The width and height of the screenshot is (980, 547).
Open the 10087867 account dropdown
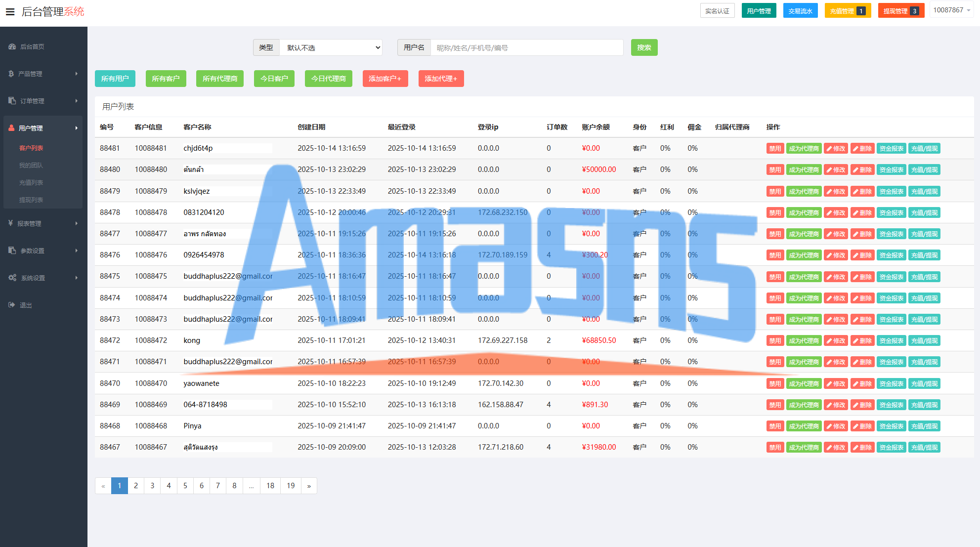(x=951, y=10)
